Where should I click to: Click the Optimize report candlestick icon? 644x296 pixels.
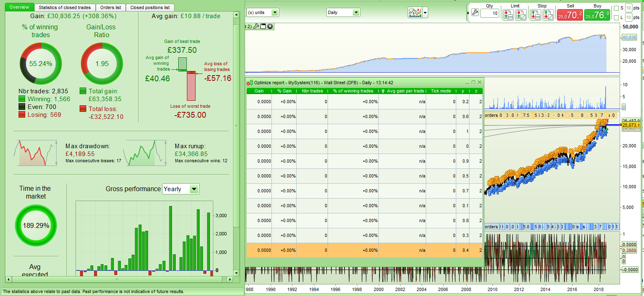(250, 83)
